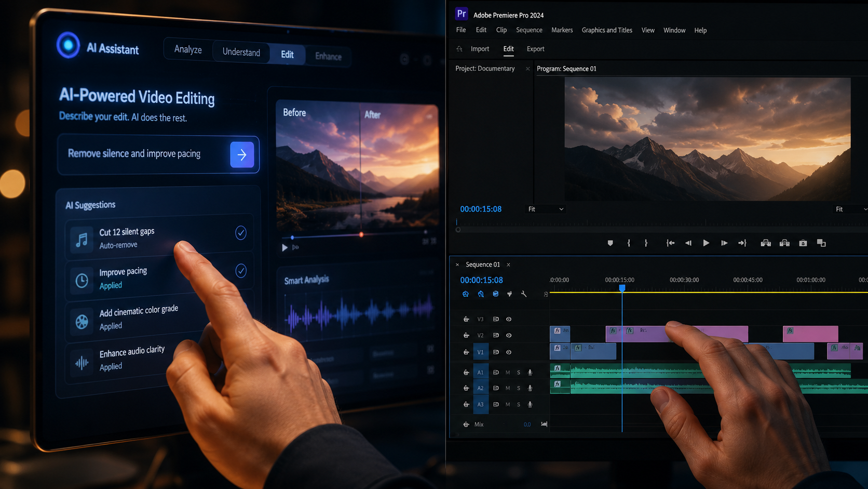Toggle sync lock on V2 track
Screen dimensions: 868x489
click(x=496, y=335)
